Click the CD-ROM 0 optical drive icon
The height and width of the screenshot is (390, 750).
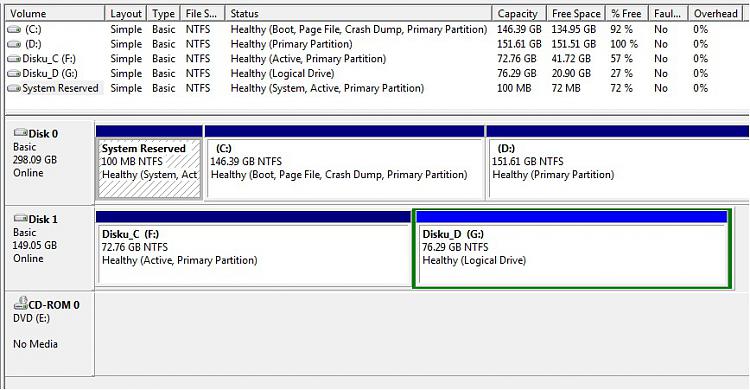pyautogui.click(x=21, y=303)
